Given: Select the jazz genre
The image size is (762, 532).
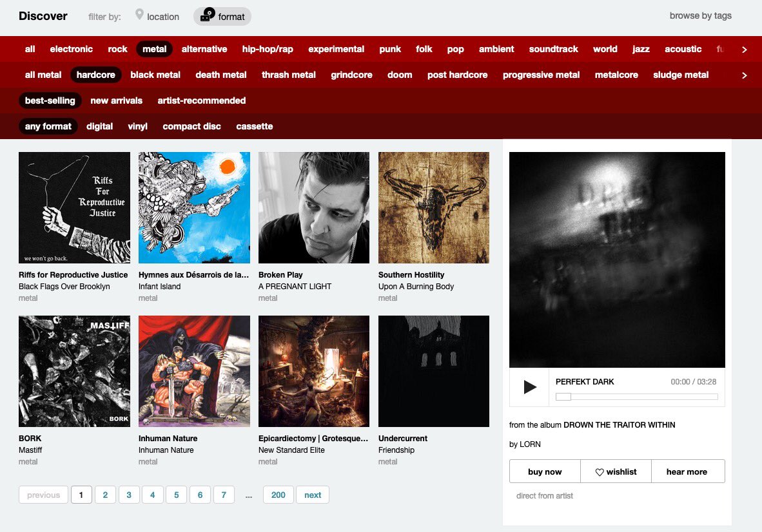Looking at the screenshot, I should tap(641, 49).
